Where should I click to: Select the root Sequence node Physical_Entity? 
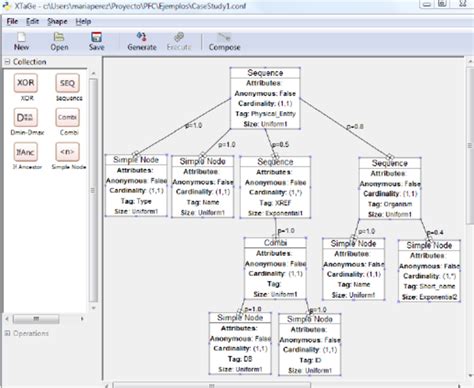(x=265, y=98)
